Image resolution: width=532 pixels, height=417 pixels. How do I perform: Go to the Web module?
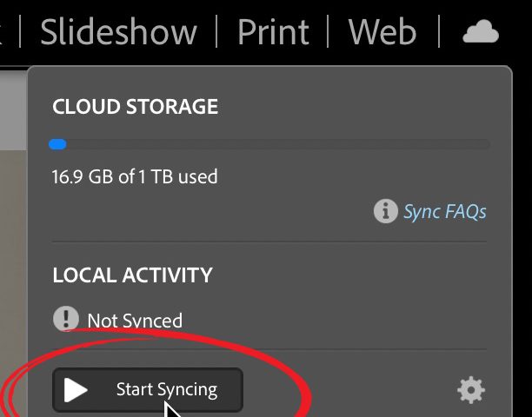click(x=382, y=32)
